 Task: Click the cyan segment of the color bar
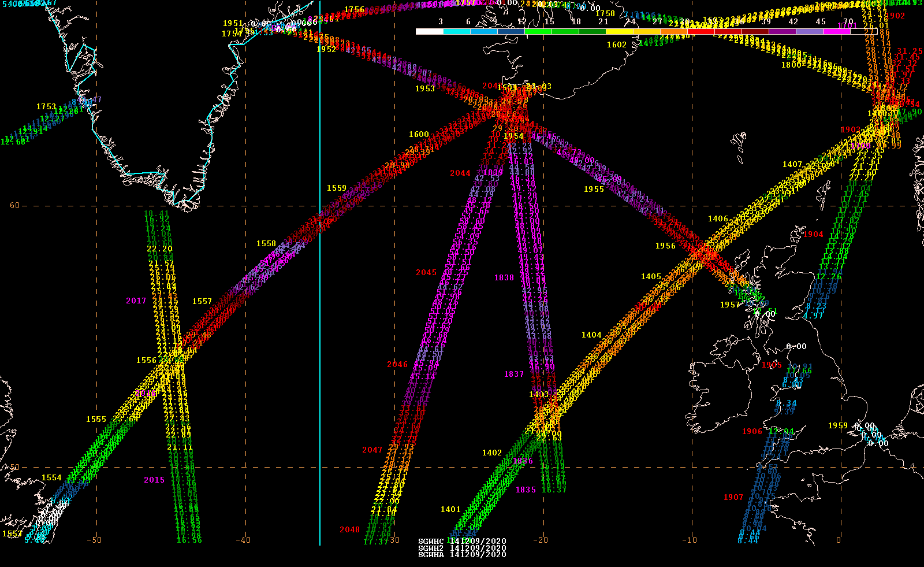point(456,32)
